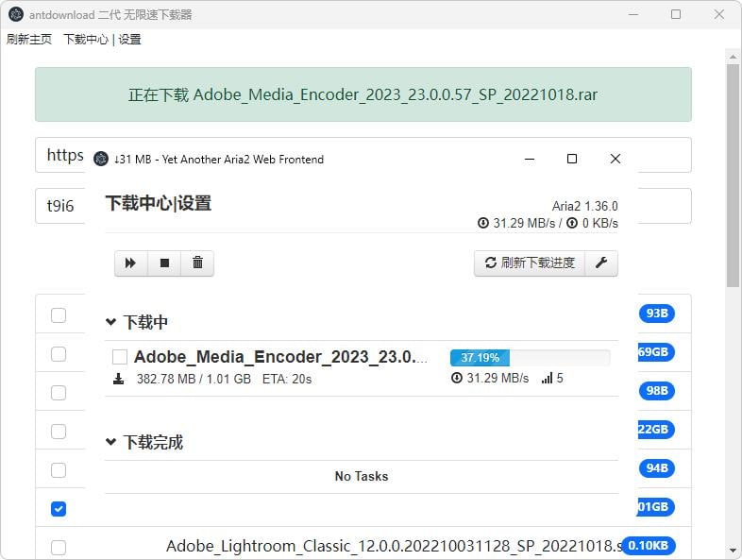Screen dimensions: 742x560
Task: Open 下载中心 in main window menu
Action: pos(86,40)
